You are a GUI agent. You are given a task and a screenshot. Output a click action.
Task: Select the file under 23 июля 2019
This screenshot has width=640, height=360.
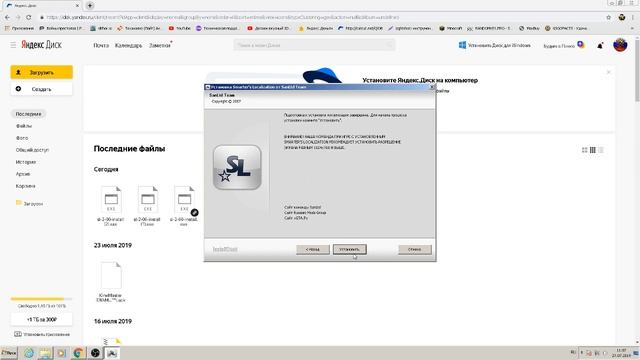pyautogui.click(x=111, y=282)
